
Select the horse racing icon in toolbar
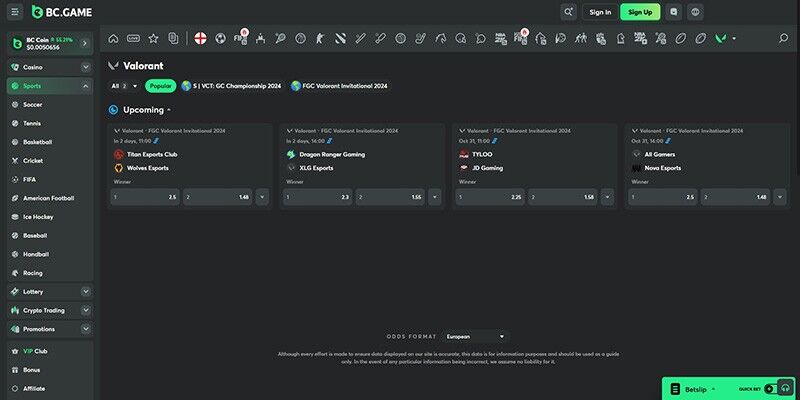click(x=440, y=38)
